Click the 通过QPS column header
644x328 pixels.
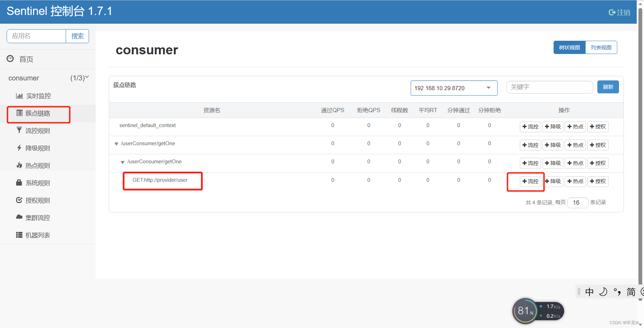(332, 110)
